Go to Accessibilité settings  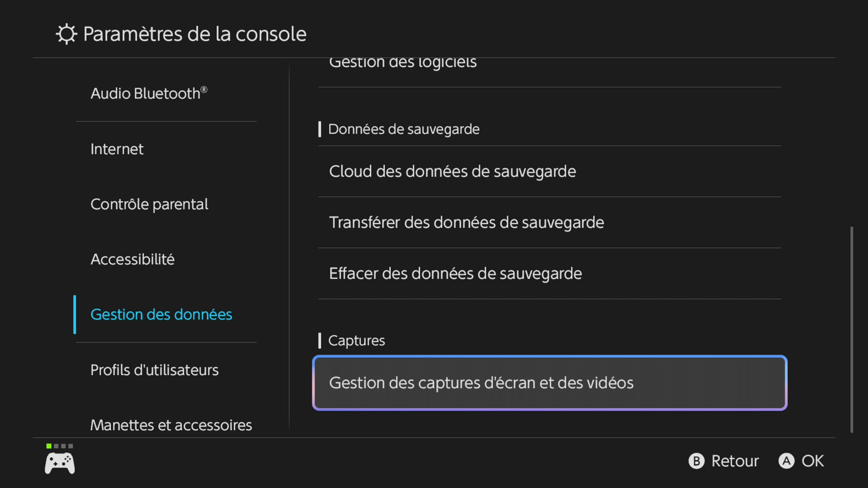click(x=133, y=260)
